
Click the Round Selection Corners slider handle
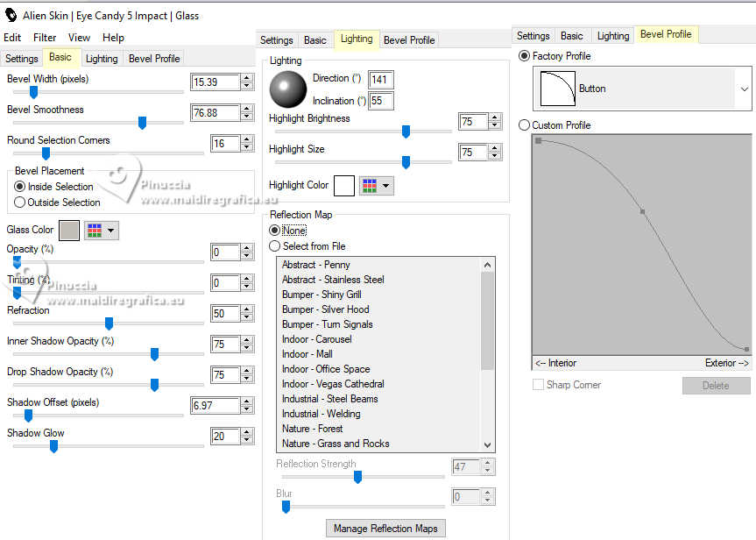tap(46, 153)
